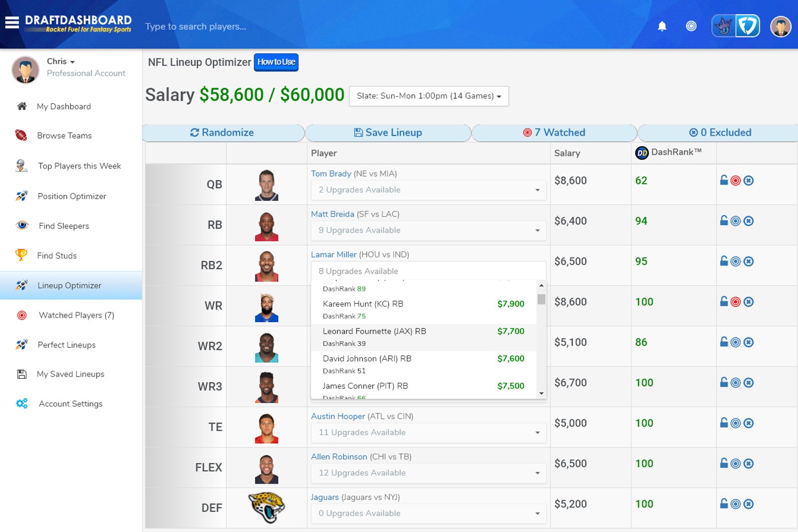Select Lineup Optimizer sidebar item
The width and height of the screenshot is (798, 532).
[x=71, y=285]
